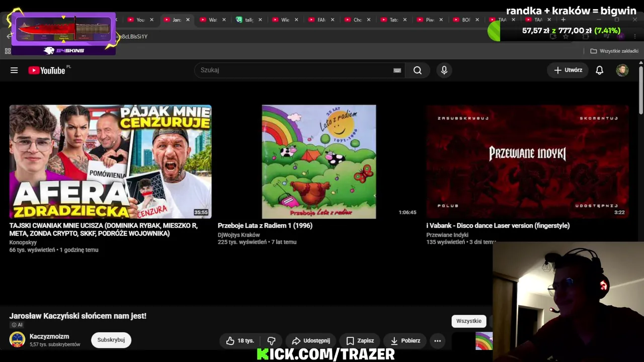Close the 'FAN' browser tab
Screen dimensions: 644x362
point(333,20)
